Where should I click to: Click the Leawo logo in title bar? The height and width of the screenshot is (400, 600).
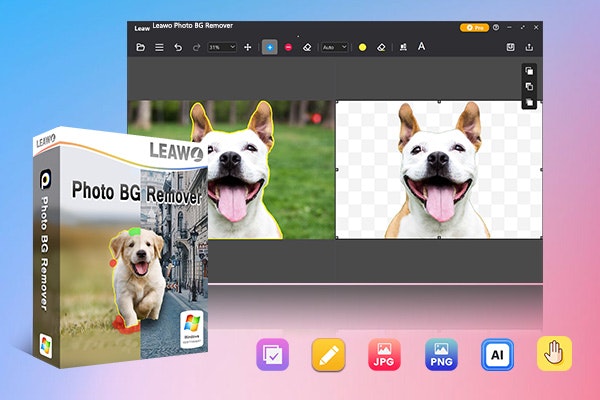(142, 28)
